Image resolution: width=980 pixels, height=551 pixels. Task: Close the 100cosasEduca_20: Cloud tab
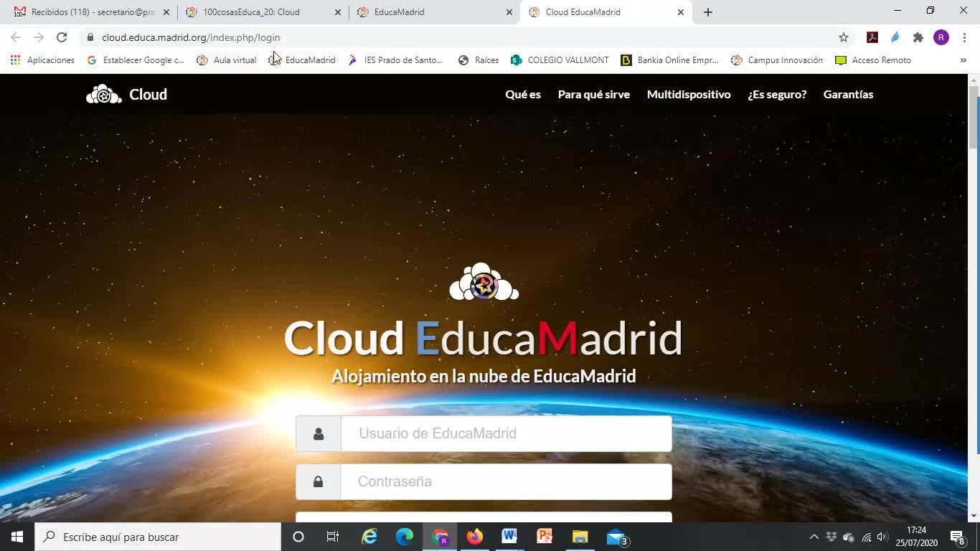[x=338, y=12]
